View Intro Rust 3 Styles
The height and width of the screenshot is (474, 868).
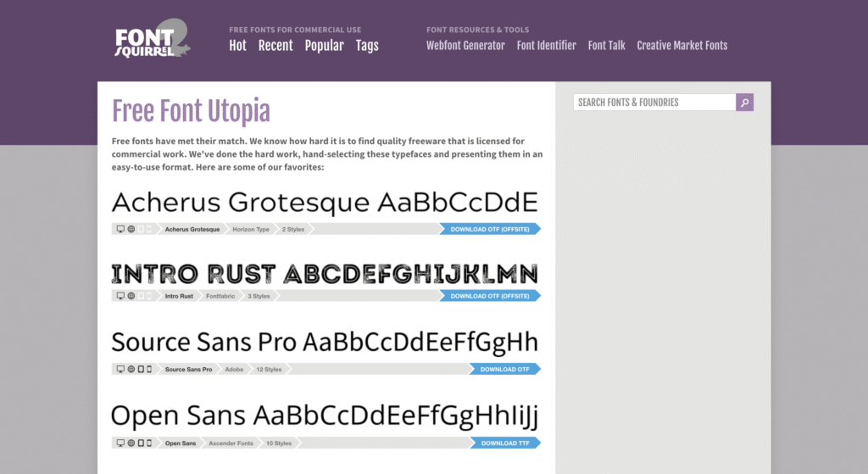259,296
